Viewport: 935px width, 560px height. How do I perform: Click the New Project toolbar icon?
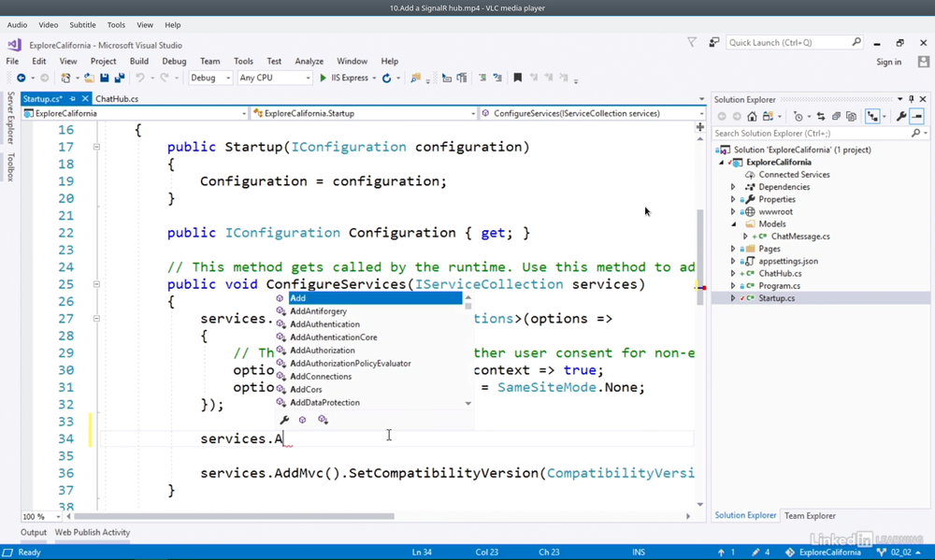[x=65, y=79]
